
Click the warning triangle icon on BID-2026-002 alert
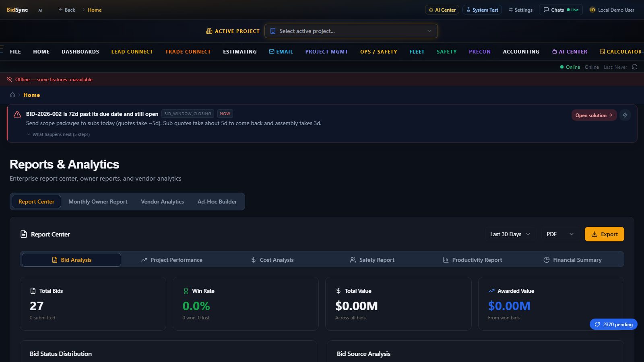(17, 114)
